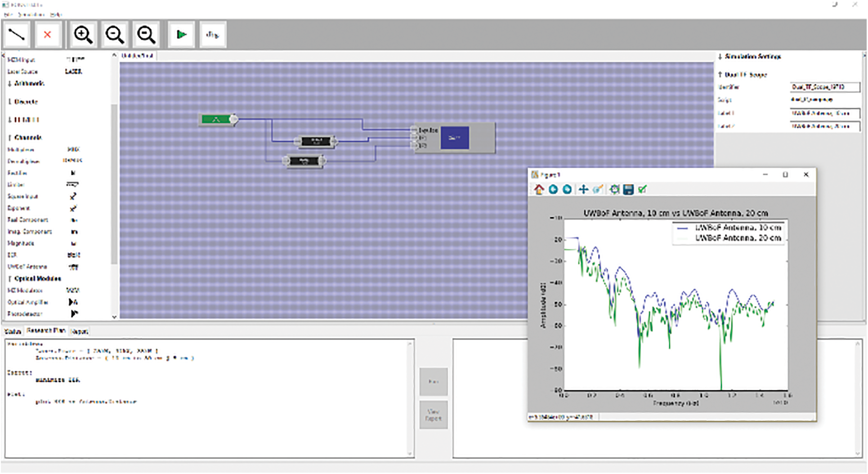Click the back arrow in figure toolbar
The height and width of the screenshot is (474, 868).
coord(553,189)
